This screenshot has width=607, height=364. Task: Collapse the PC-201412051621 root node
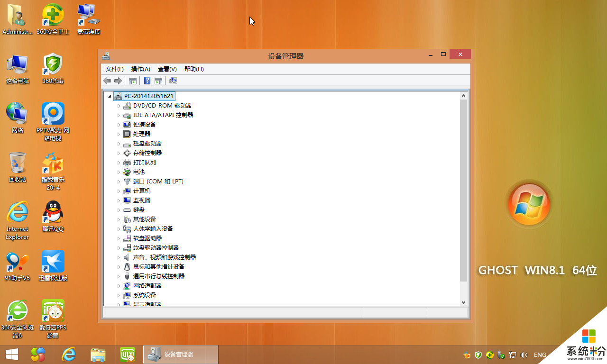pos(110,96)
